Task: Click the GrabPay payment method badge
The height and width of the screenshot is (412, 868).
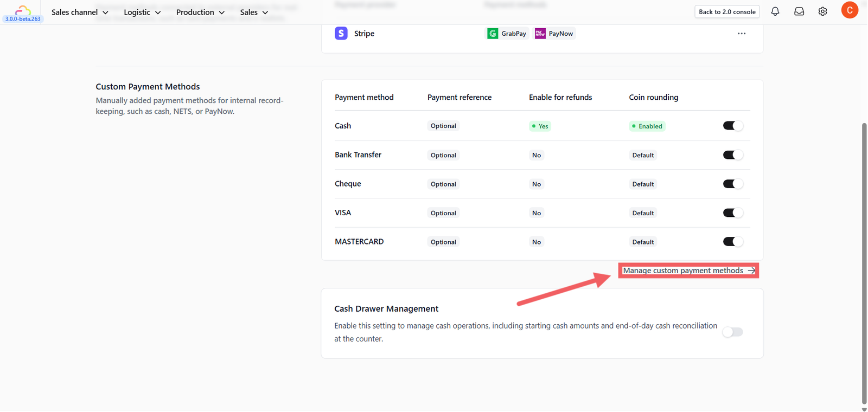Action: click(x=507, y=34)
